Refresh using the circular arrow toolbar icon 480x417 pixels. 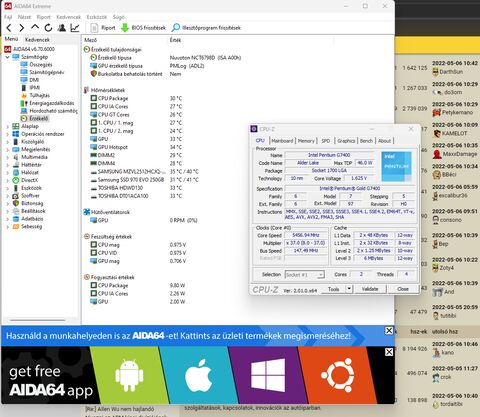(48, 28)
